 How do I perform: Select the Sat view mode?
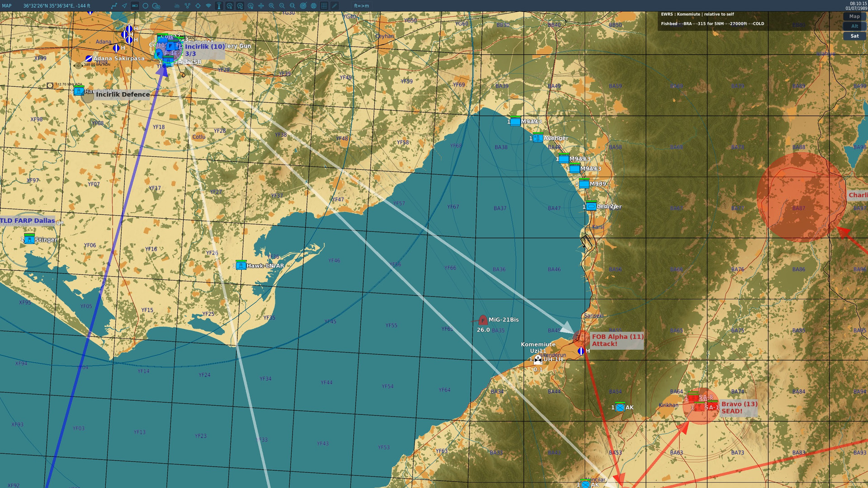(x=854, y=36)
